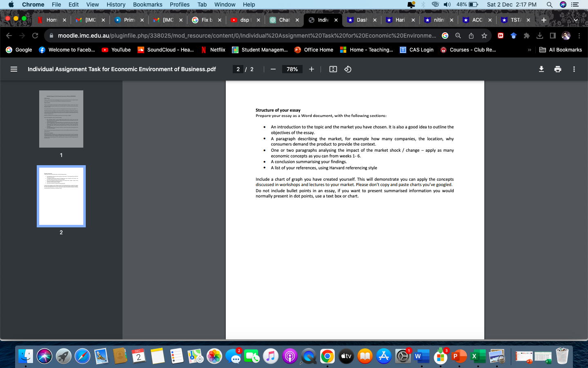Zoom in on the document
Viewport: 588px width, 368px height.
[x=311, y=69]
